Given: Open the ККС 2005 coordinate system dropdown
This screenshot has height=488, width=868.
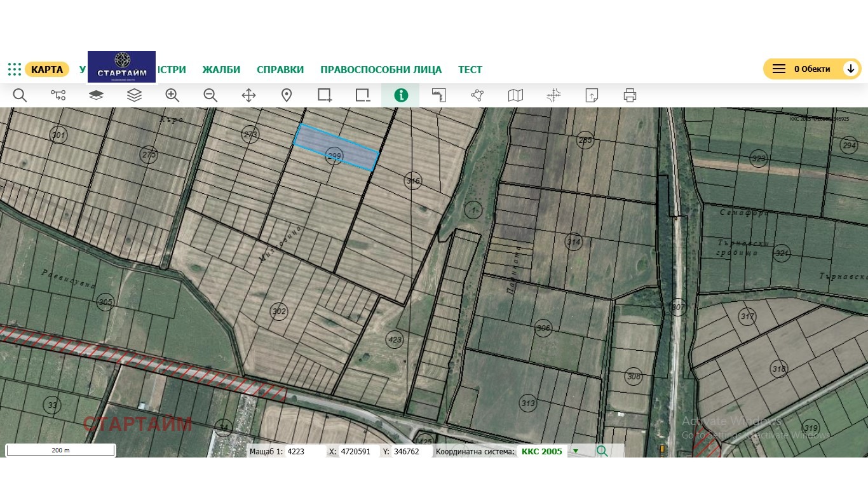Looking at the screenshot, I should (576, 451).
